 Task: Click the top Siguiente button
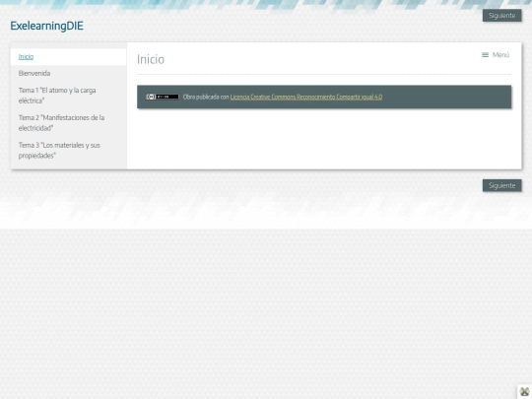501,15
